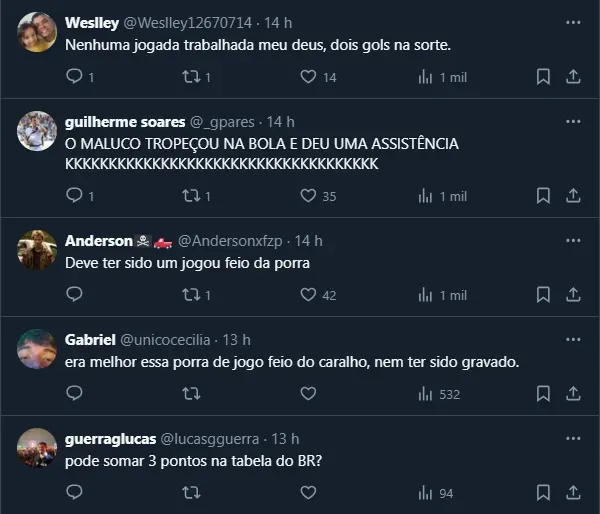This screenshot has height=514, width=600.
Task: Open Gabriel's avatar thumbnail
Action: coord(37,349)
